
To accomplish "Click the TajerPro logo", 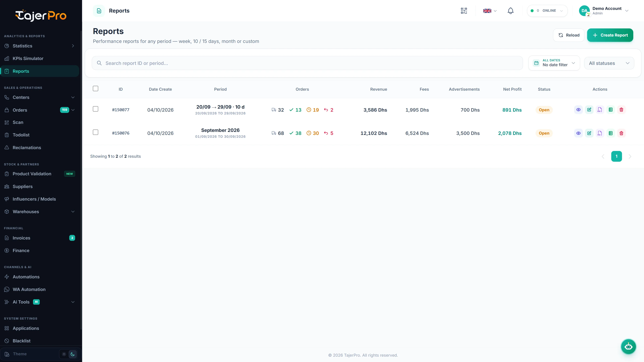I will tap(41, 15).
